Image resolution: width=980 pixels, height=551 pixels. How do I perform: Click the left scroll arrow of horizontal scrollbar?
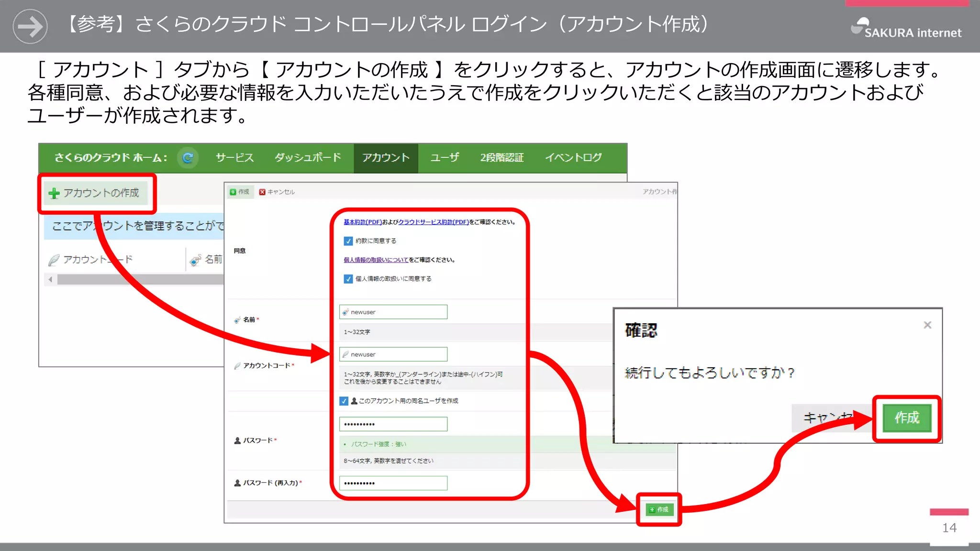50,279
